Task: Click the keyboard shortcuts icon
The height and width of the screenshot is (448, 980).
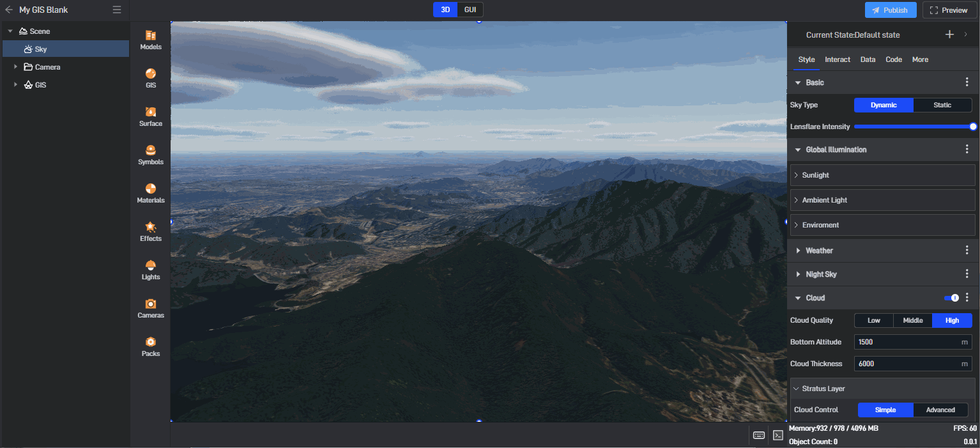Action: click(x=759, y=435)
